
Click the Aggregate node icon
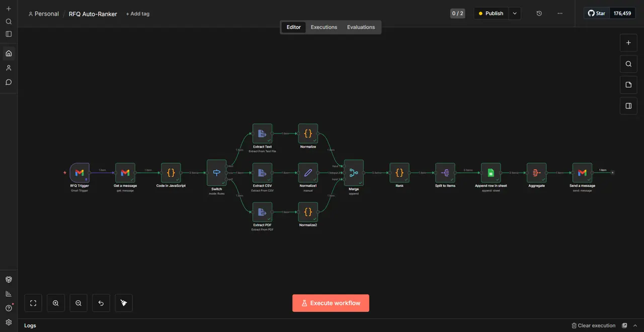coord(536,173)
